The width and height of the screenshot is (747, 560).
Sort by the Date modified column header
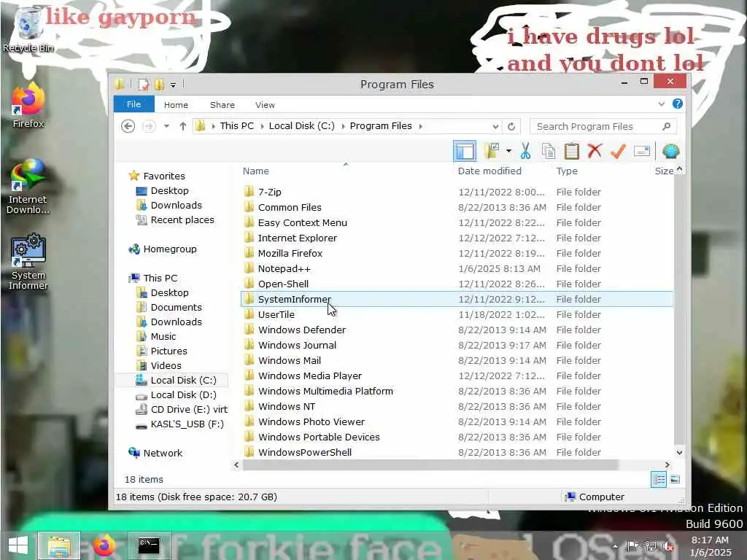489,171
